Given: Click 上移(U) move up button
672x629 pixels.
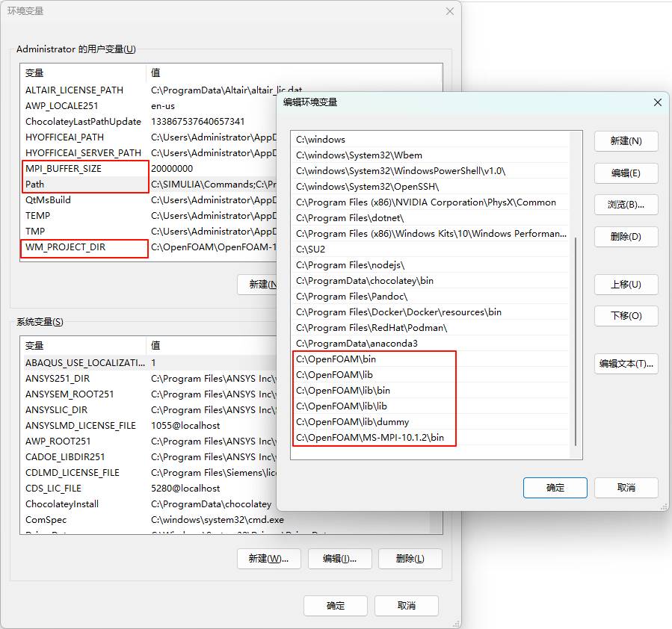Looking at the screenshot, I should (626, 285).
